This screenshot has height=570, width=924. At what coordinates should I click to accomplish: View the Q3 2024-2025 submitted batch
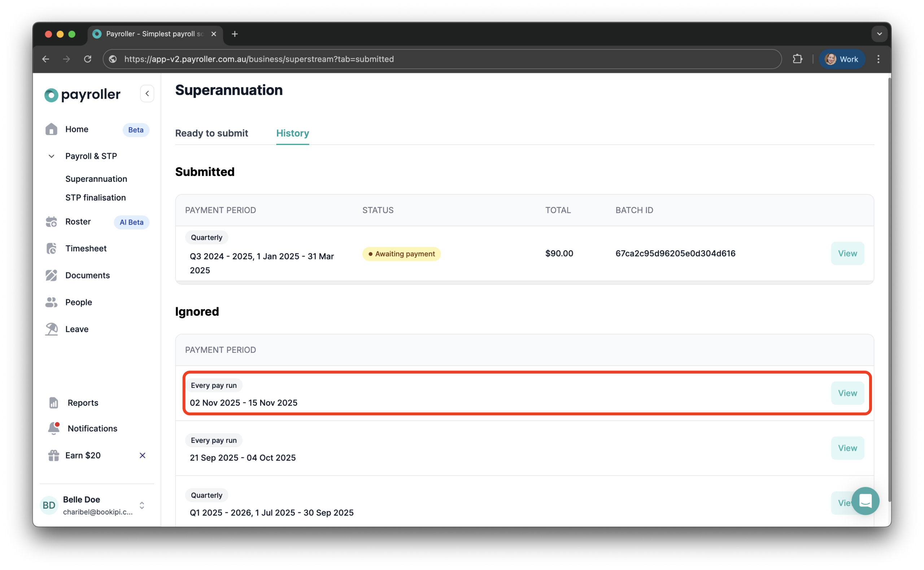847,253
